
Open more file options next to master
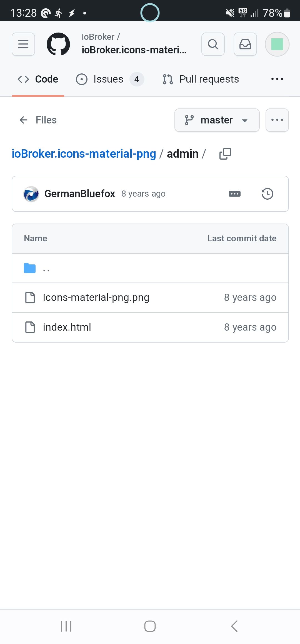point(277,120)
